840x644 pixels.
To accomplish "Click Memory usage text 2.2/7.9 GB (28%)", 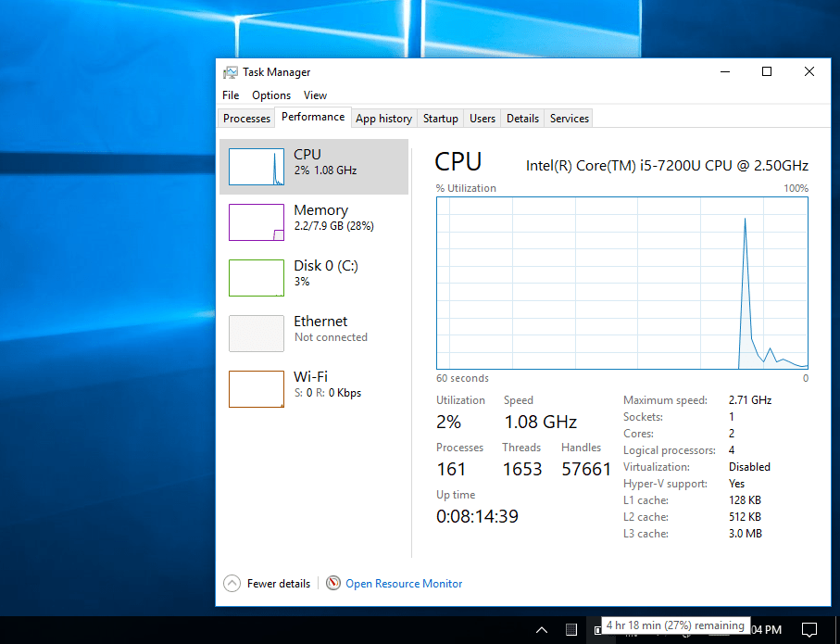I will (333, 226).
